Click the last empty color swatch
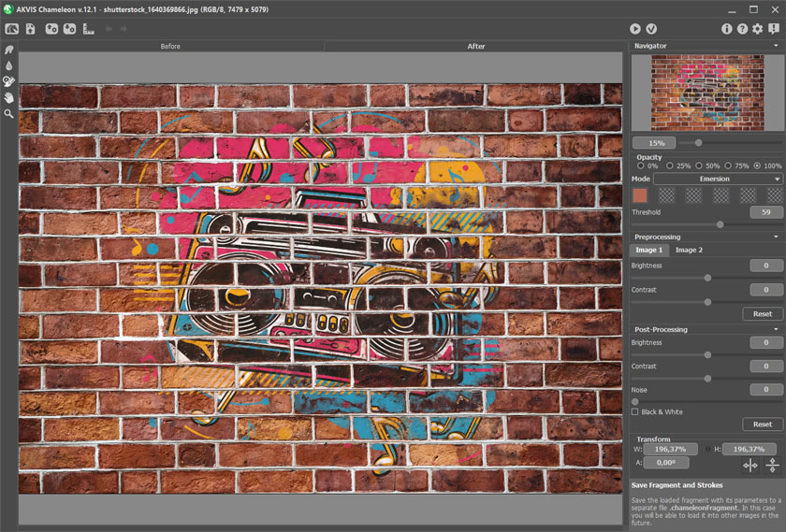The height and width of the screenshot is (532, 786). pyautogui.click(x=775, y=195)
